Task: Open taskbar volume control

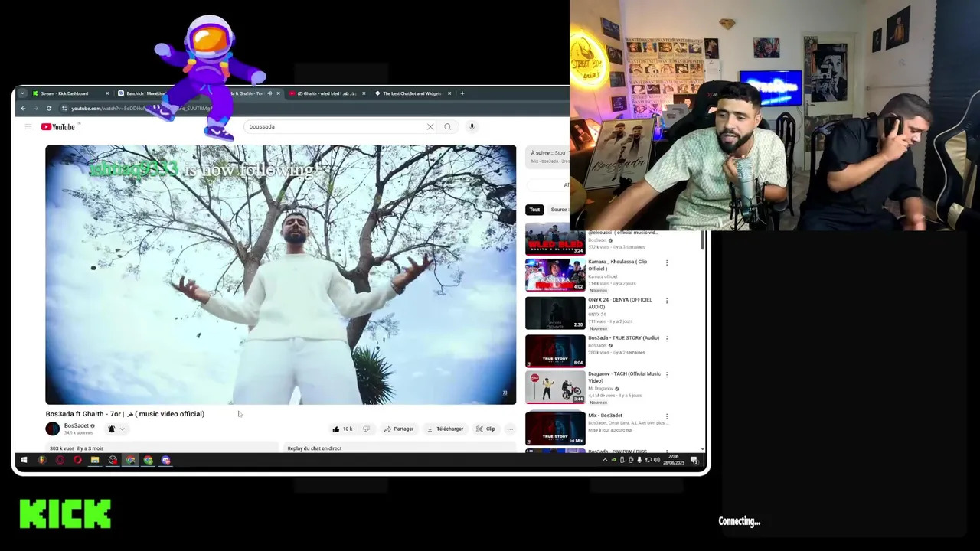Action: tap(656, 460)
